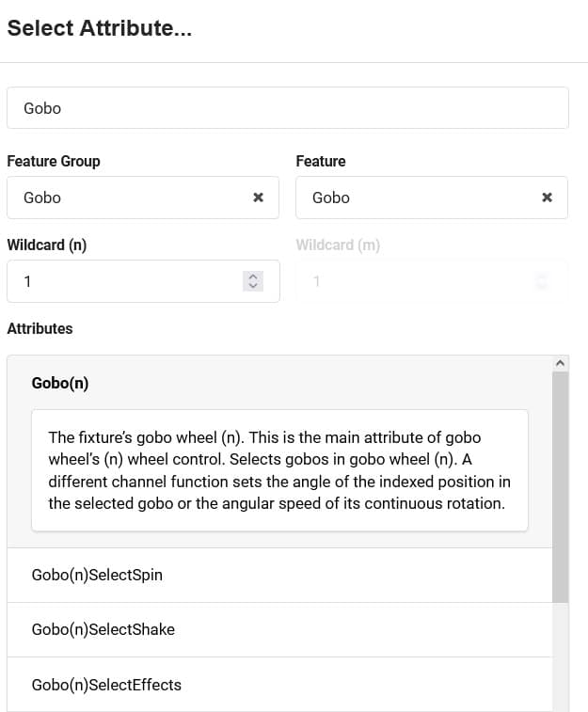Pick the Gobo(n)SelectShake attribute
Screen dimensions: 588x712
pyautogui.click(x=103, y=629)
